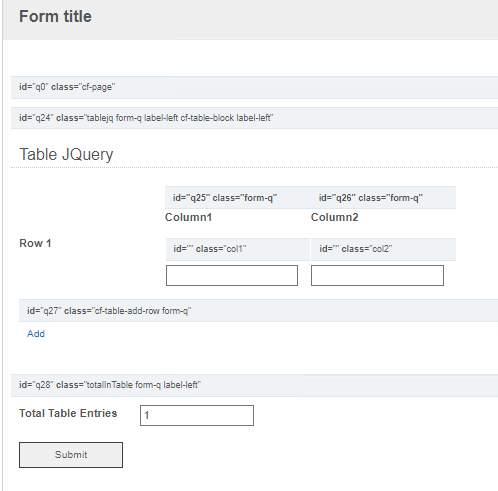Click the q25 form-q column label bar

pyautogui.click(x=238, y=198)
